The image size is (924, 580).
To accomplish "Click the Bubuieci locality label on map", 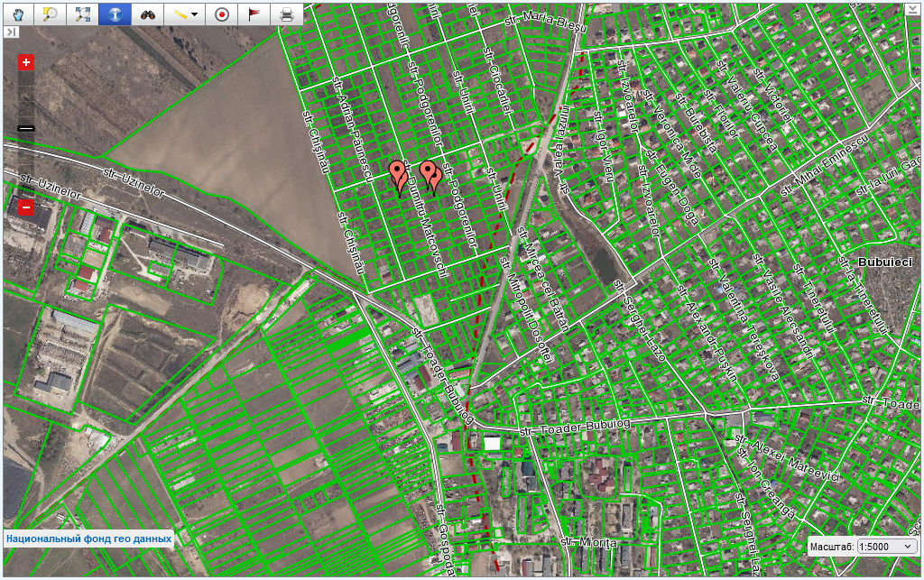I will (887, 262).
